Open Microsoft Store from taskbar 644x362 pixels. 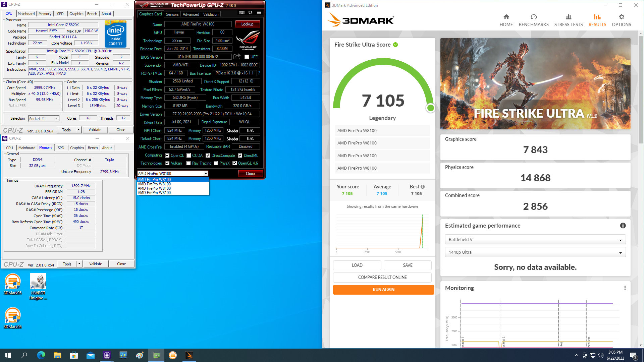pos(74,355)
